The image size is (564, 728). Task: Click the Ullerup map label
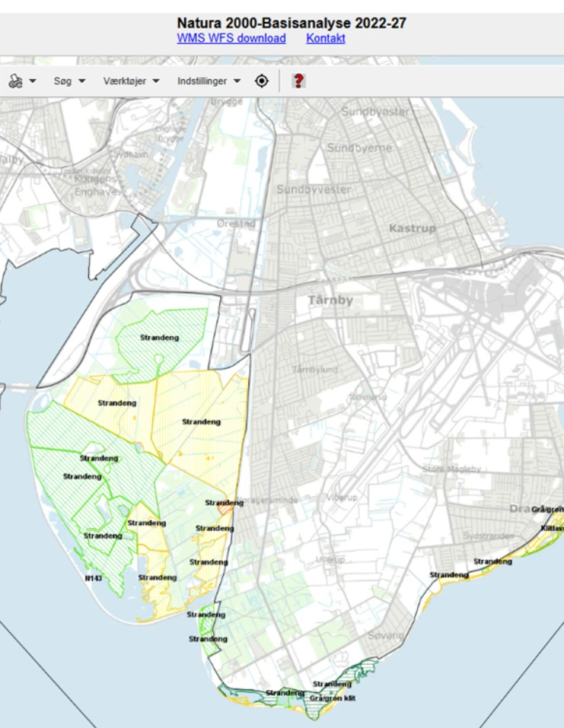pyautogui.click(x=330, y=559)
